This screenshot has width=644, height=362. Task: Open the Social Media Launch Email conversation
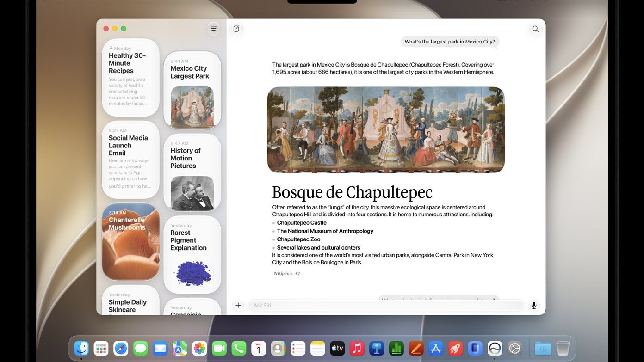click(131, 160)
